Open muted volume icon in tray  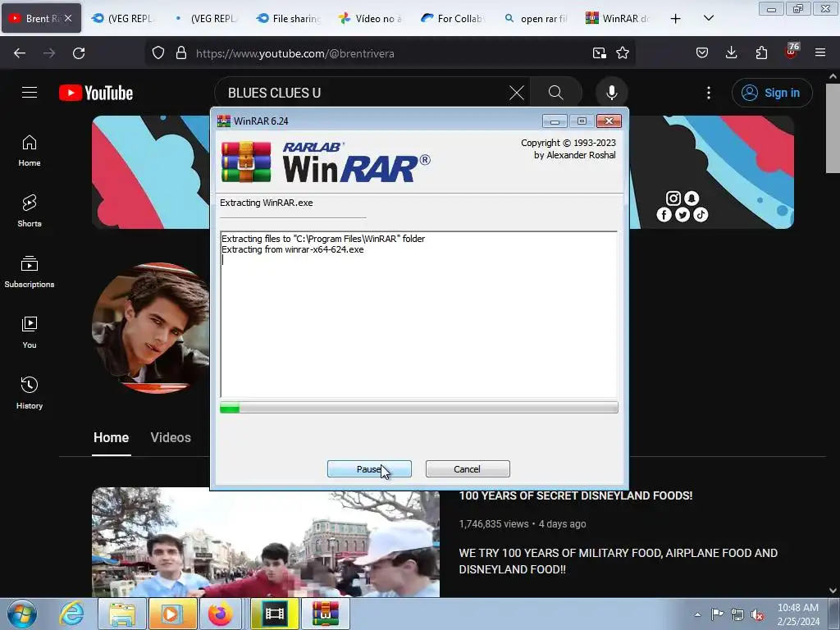757,614
